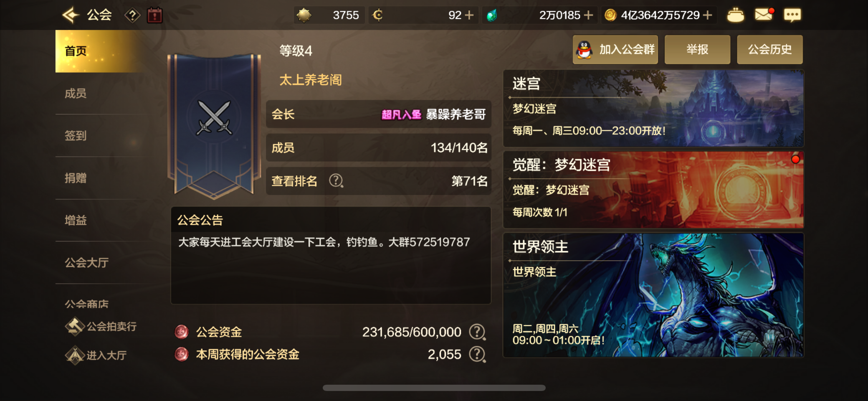
Task: Open 公会历史
Action: [769, 50]
